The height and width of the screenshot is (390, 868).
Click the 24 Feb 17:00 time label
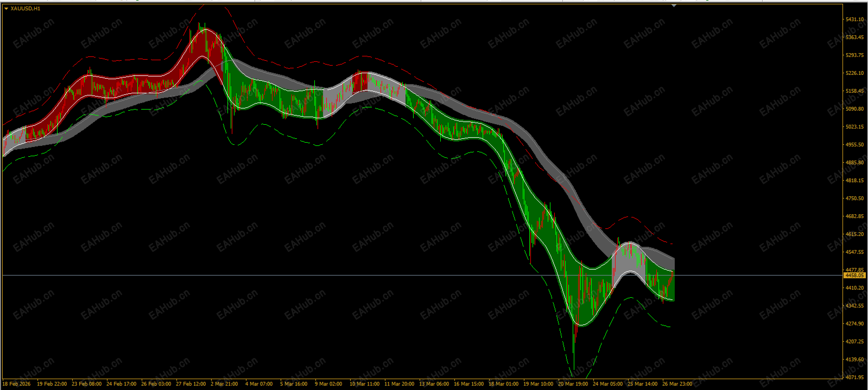[121, 383]
